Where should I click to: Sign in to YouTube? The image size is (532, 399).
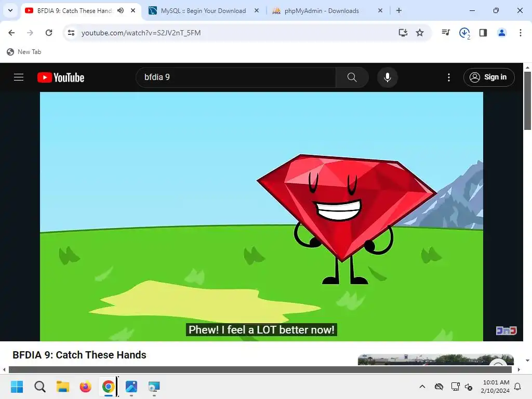[489, 77]
